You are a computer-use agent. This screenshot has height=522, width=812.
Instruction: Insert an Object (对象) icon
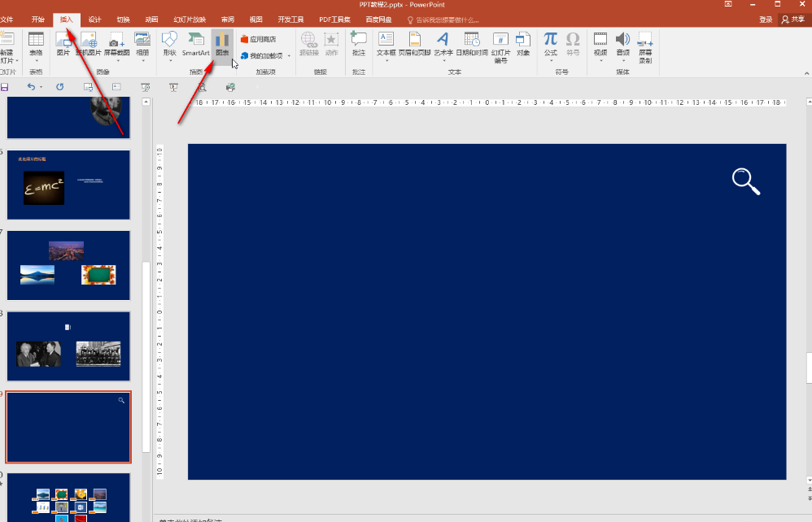[x=523, y=44]
